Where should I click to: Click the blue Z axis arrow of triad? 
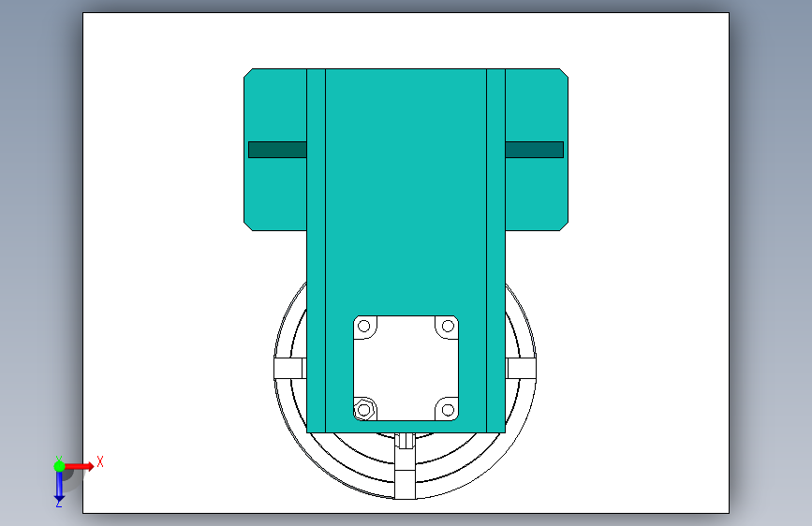click(59, 487)
